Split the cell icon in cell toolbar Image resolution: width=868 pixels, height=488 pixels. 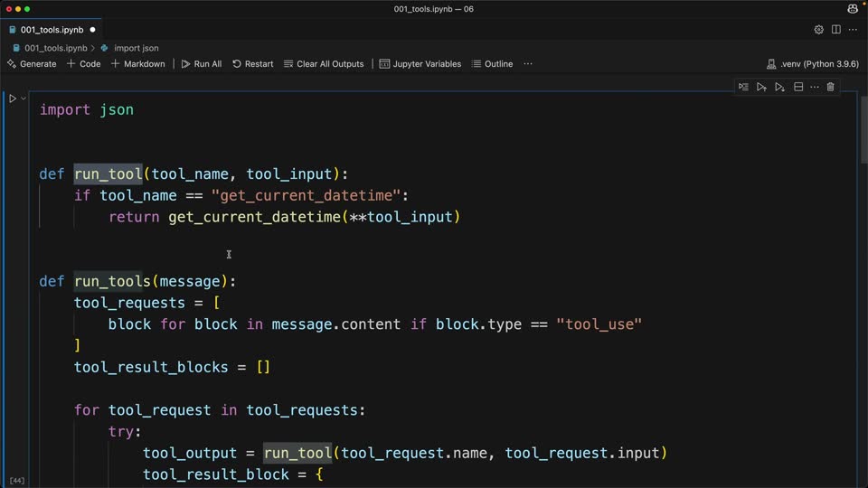click(798, 87)
